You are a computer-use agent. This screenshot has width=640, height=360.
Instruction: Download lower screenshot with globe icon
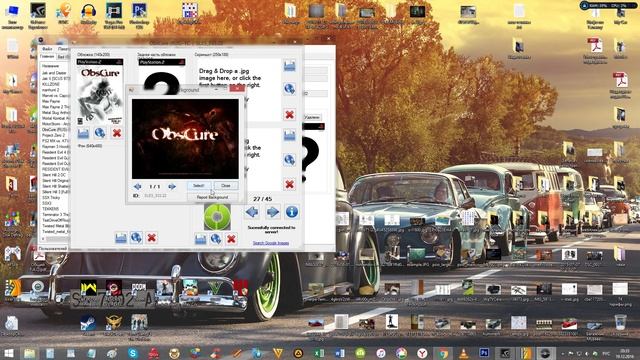coord(289,160)
